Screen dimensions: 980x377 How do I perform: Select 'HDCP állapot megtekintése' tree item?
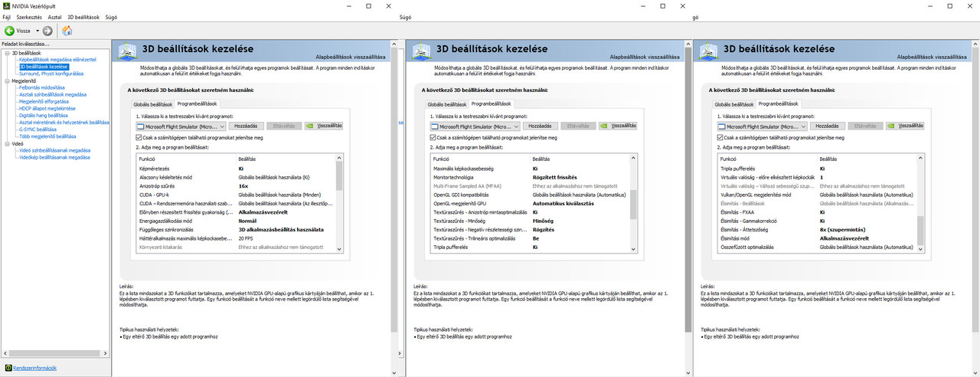click(x=47, y=108)
